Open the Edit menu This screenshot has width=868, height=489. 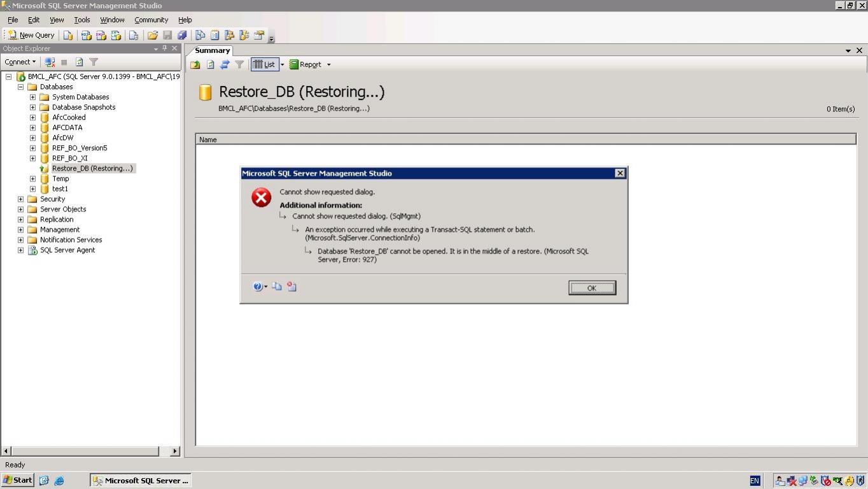click(34, 20)
